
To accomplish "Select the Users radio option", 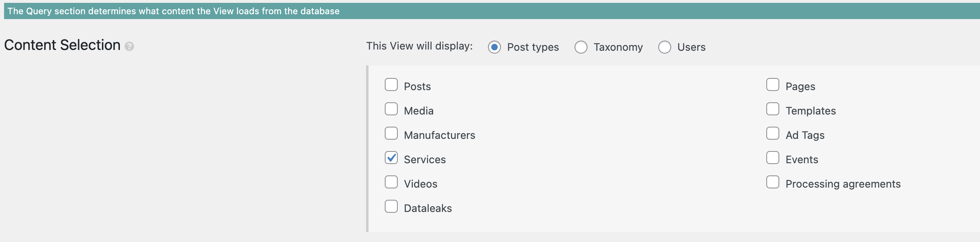I will point(664,47).
